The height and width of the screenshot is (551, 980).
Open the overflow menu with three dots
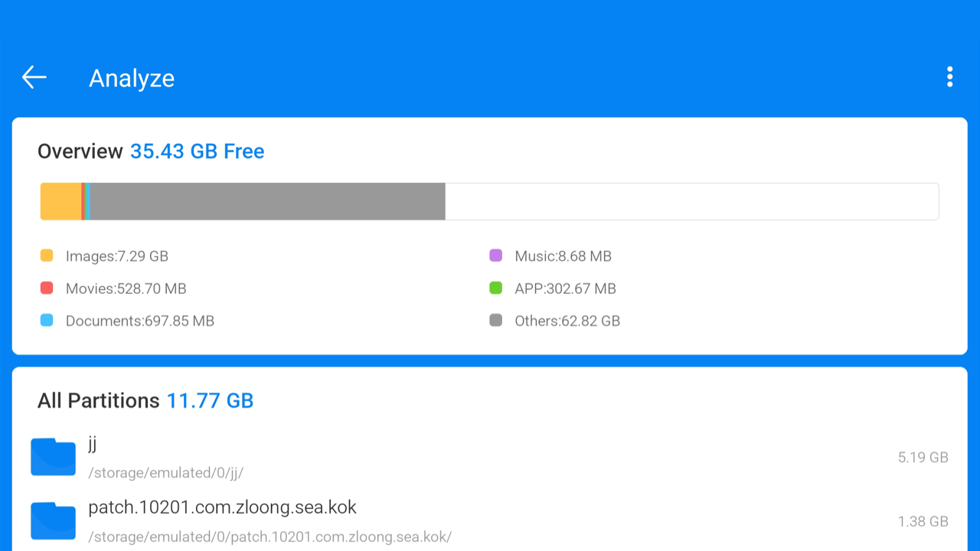point(949,77)
